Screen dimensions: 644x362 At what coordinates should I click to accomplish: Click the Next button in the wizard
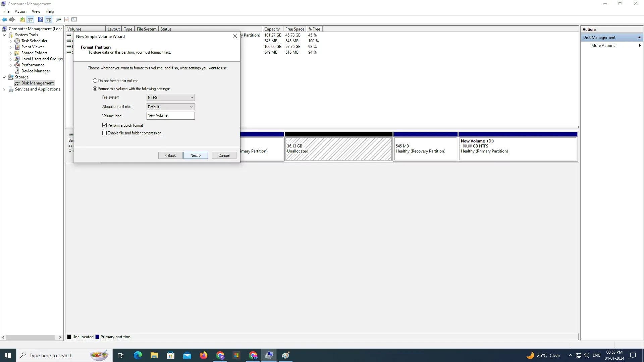tap(196, 156)
